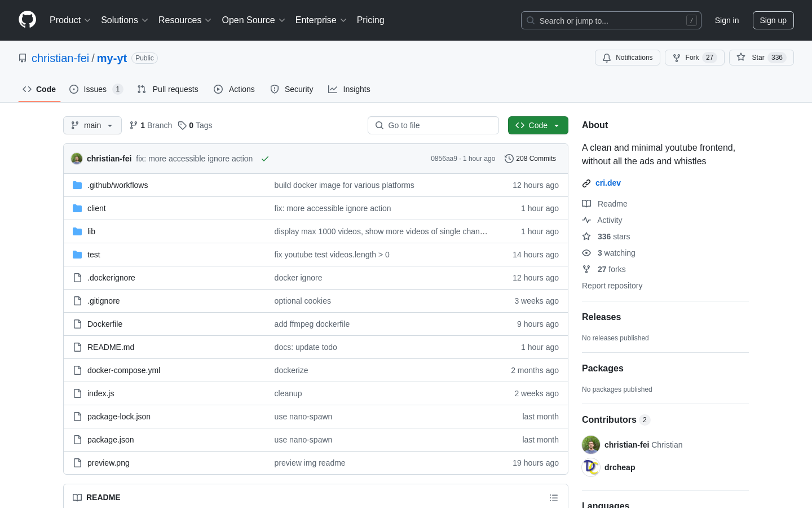
Task: Open the GitHub homepage logo
Action: click(x=27, y=20)
